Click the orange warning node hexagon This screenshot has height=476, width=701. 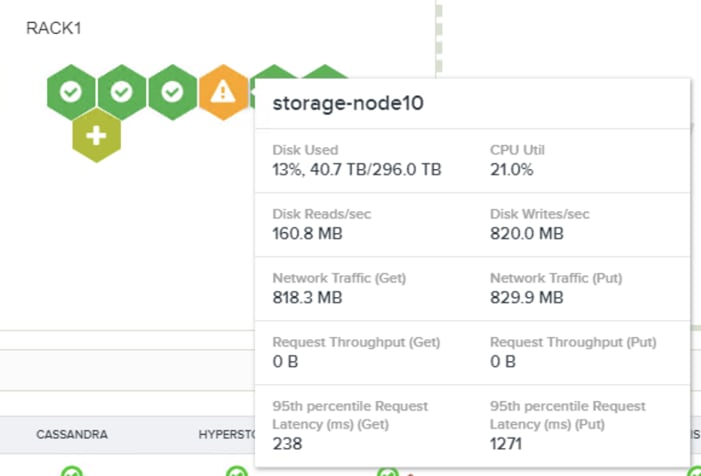[223, 92]
